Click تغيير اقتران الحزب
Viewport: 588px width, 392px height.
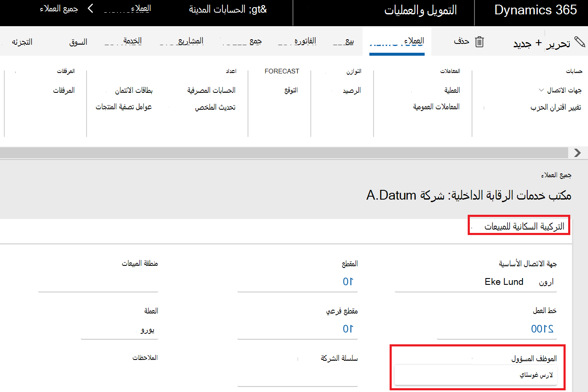pyautogui.click(x=555, y=107)
